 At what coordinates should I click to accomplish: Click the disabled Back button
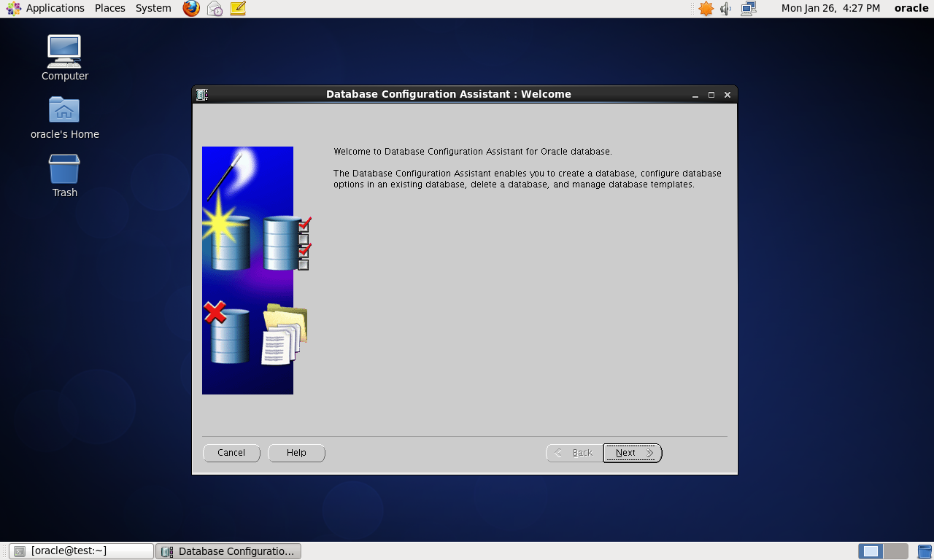click(574, 453)
